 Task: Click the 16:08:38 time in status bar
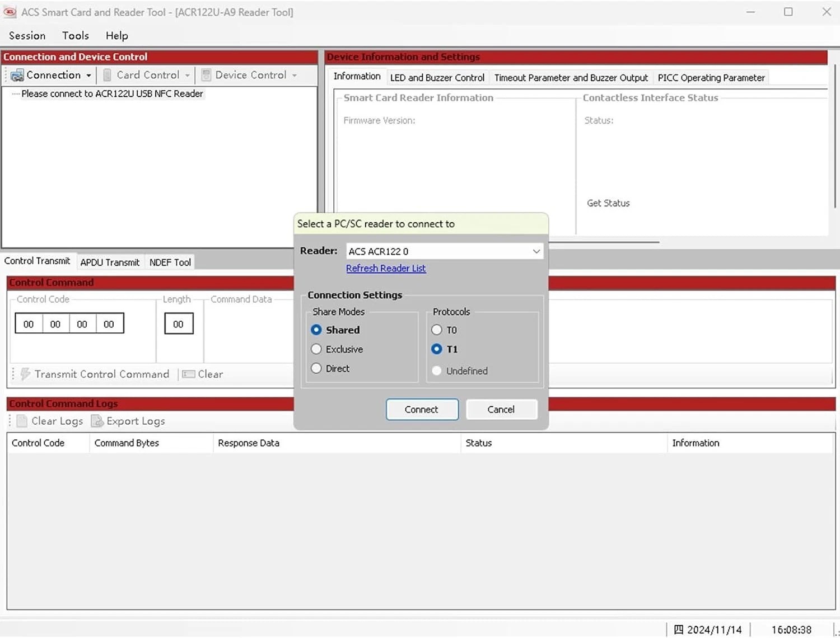click(791, 630)
